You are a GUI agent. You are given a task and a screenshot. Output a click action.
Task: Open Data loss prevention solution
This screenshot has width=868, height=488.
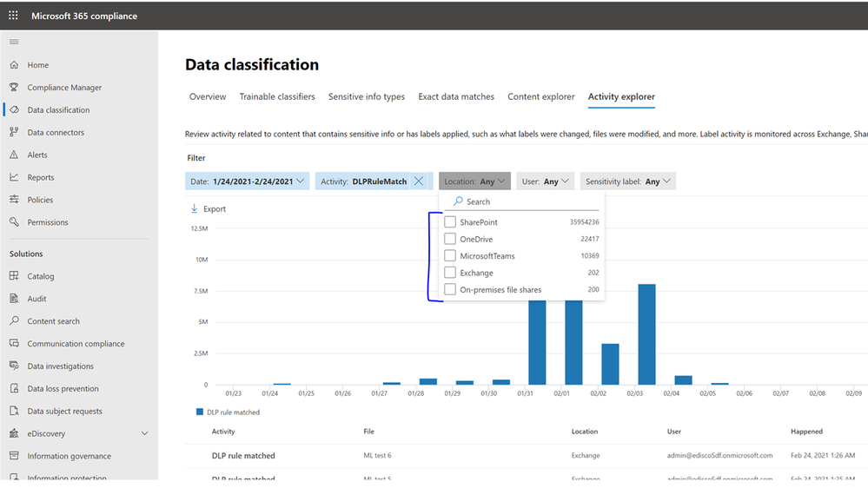coord(63,388)
